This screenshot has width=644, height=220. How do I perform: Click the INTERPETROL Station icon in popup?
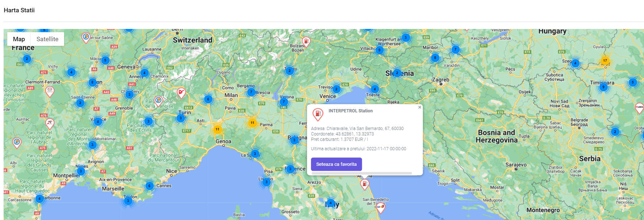[x=318, y=114]
